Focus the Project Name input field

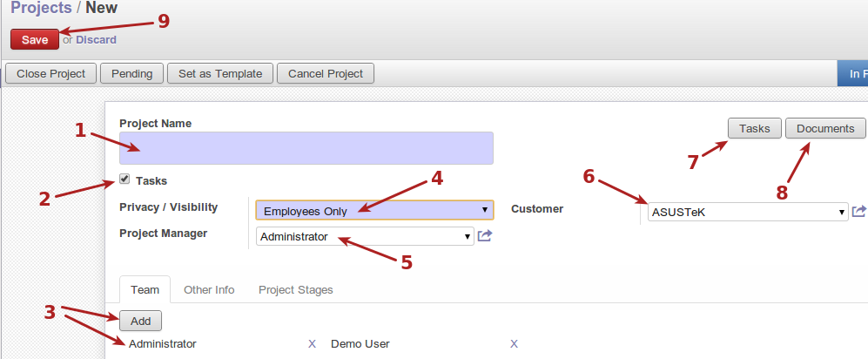pos(306,148)
